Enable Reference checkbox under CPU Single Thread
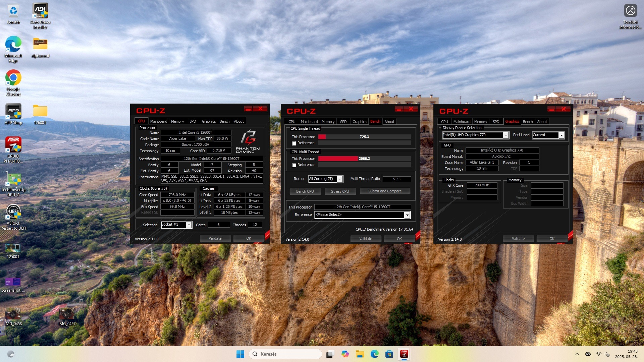644x362 pixels. click(x=294, y=143)
